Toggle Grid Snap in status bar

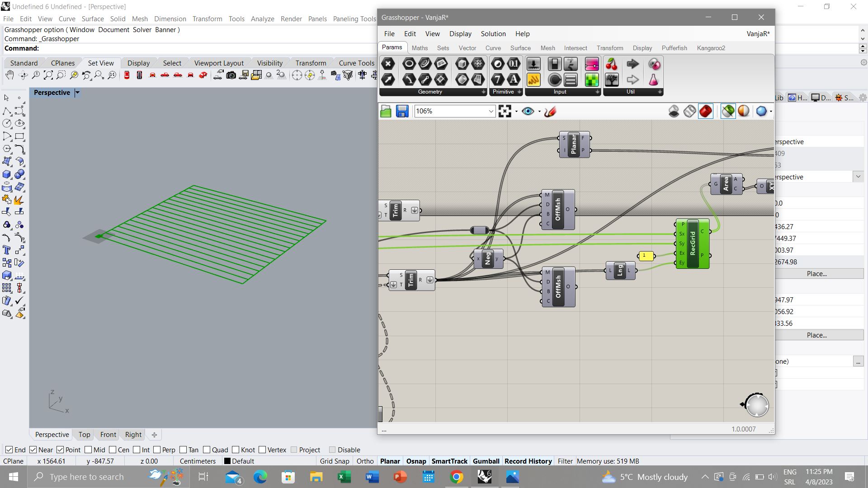pyautogui.click(x=335, y=461)
